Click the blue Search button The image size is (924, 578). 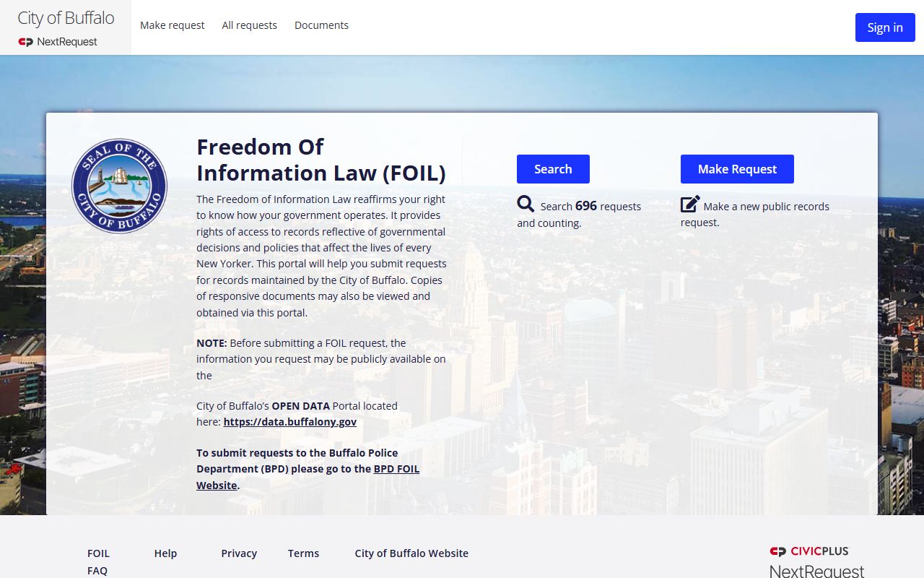coord(553,169)
